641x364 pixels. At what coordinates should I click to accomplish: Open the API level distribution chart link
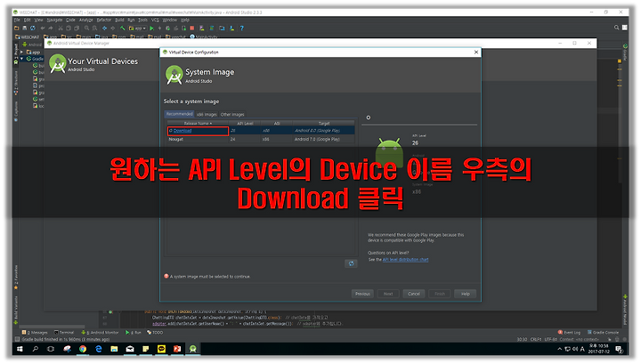tap(406, 259)
